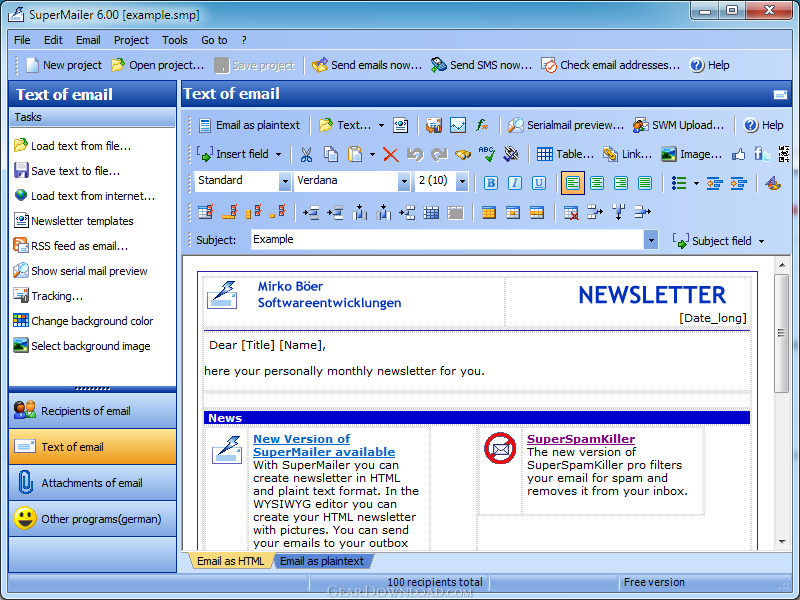Open the Paste options dropdown arrow
Screen dimensions: 800x600
tap(372, 154)
